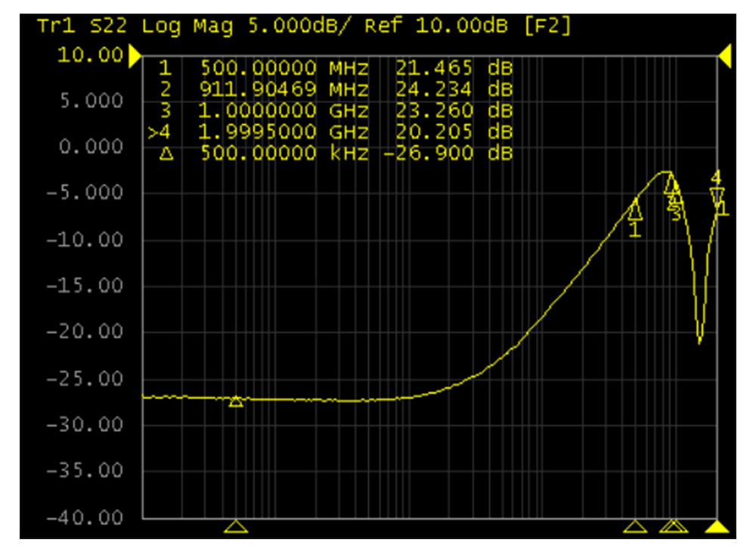Click delta marker triangle on bottom frequency axis

pyautogui.click(x=236, y=526)
